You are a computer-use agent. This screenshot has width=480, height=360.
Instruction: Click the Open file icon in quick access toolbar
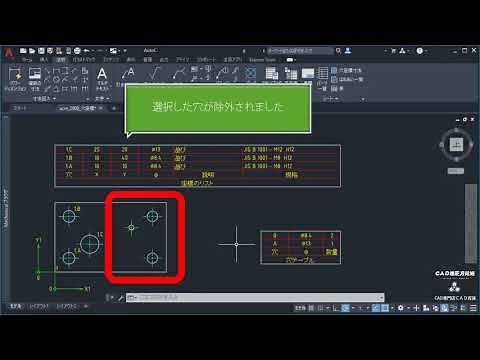(x=32, y=51)
